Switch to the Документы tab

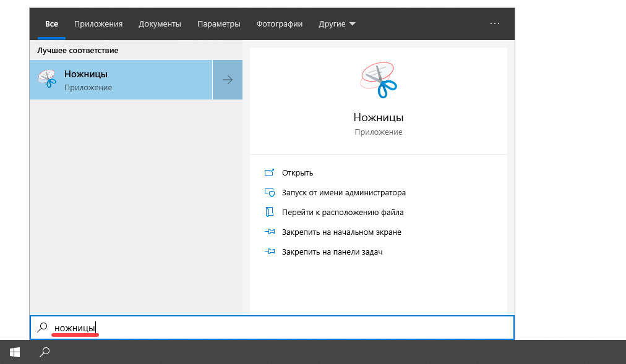tap(160, 24)
